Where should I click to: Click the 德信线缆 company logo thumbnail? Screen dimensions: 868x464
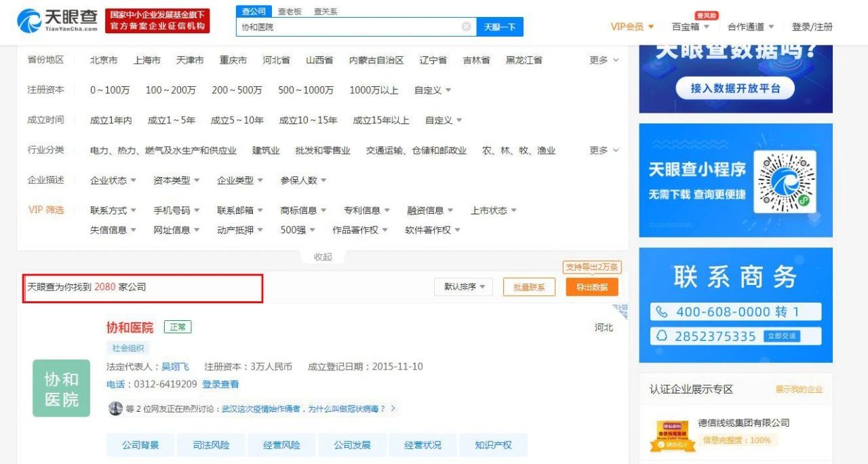(x=671, y=436)
